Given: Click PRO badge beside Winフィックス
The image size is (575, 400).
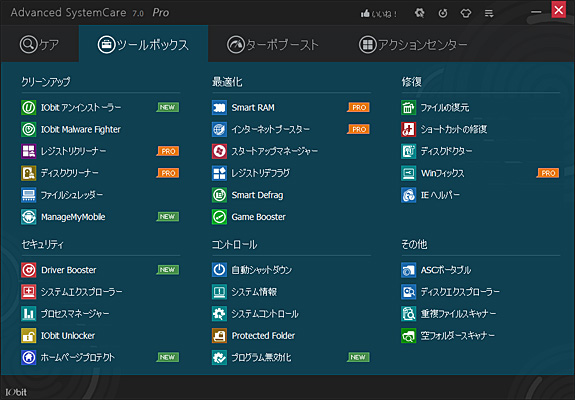Looking at the screenshot, I should 548,173.
